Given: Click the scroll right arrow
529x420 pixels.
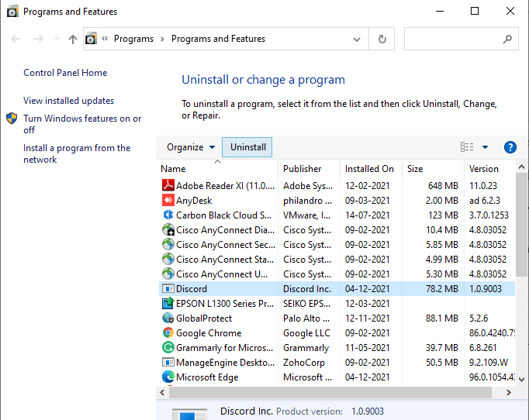Looking at the screenshot, I should pyautogui.click(x=509, y=392).
